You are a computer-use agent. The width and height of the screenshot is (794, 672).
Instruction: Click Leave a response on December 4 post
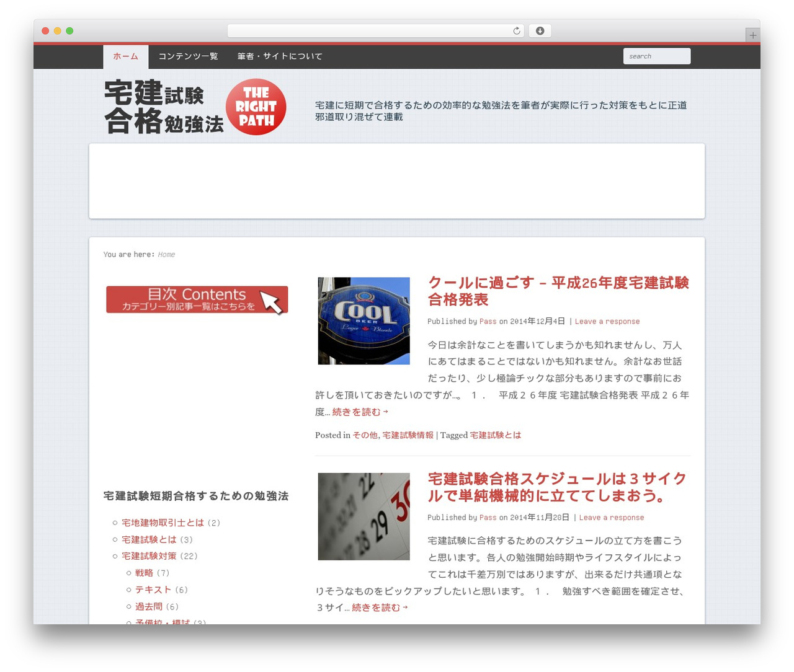[x=607, y=322]
